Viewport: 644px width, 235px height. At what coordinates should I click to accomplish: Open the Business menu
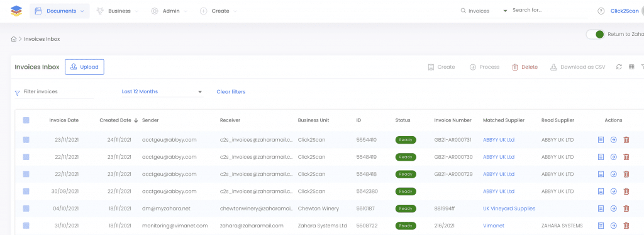click(118, 11)
